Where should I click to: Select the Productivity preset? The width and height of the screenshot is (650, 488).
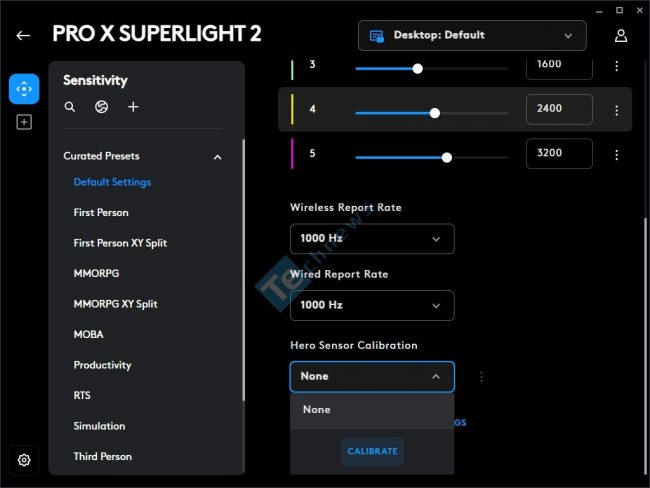tap(102, 365)
